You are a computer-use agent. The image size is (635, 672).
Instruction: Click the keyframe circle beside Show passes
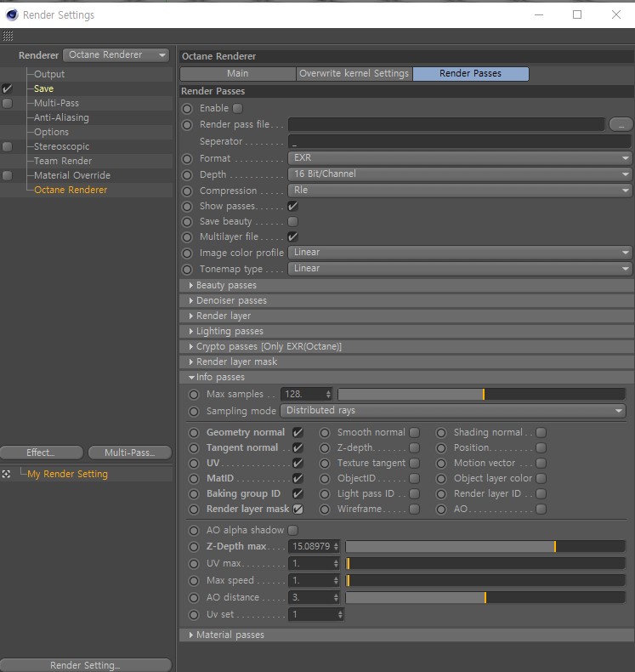pos(187,206)
